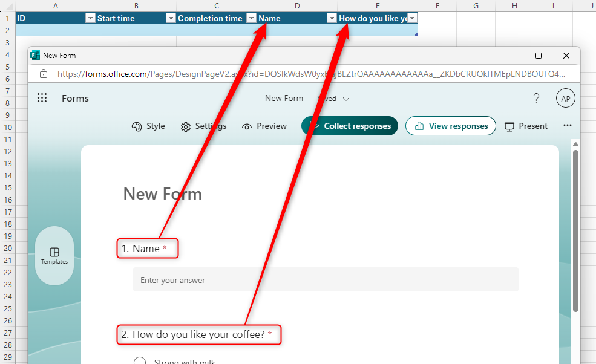Click the AP account avatar
596x364 pixels.
[565, 98]
